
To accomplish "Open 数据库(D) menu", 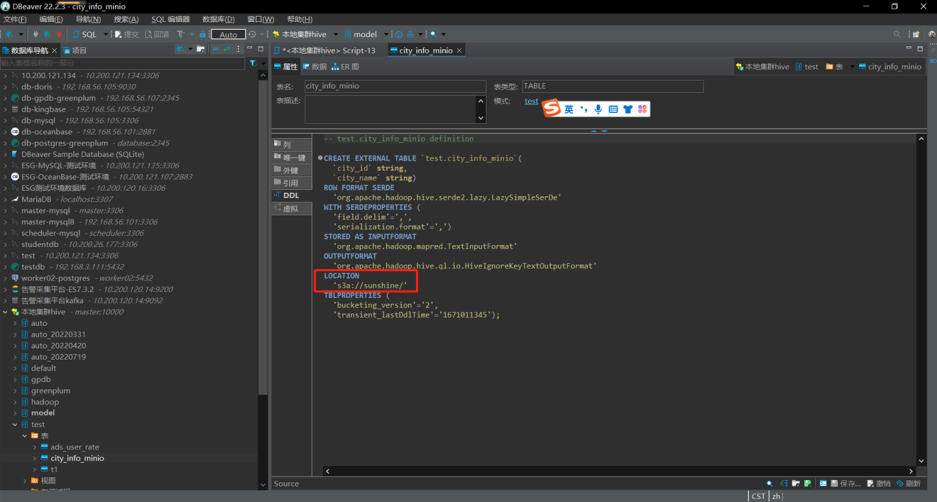I will pos(218,19).
